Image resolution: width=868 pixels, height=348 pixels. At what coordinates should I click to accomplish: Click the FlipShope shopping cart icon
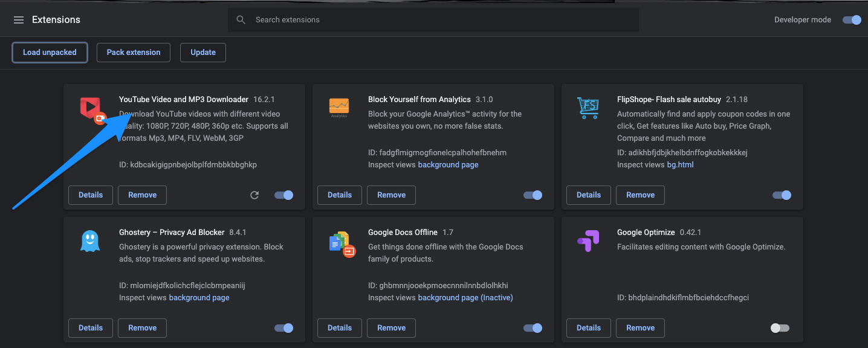[x=587, y=108]
